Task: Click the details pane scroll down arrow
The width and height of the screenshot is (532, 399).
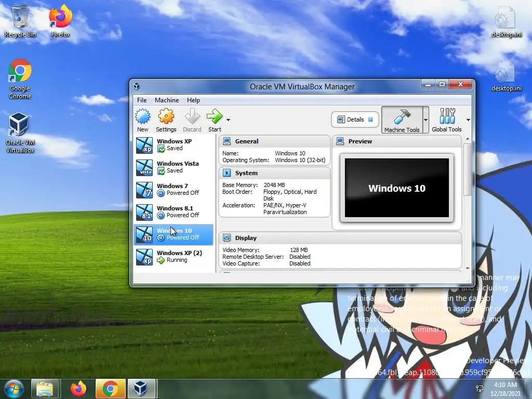Action: click(468, 269)
